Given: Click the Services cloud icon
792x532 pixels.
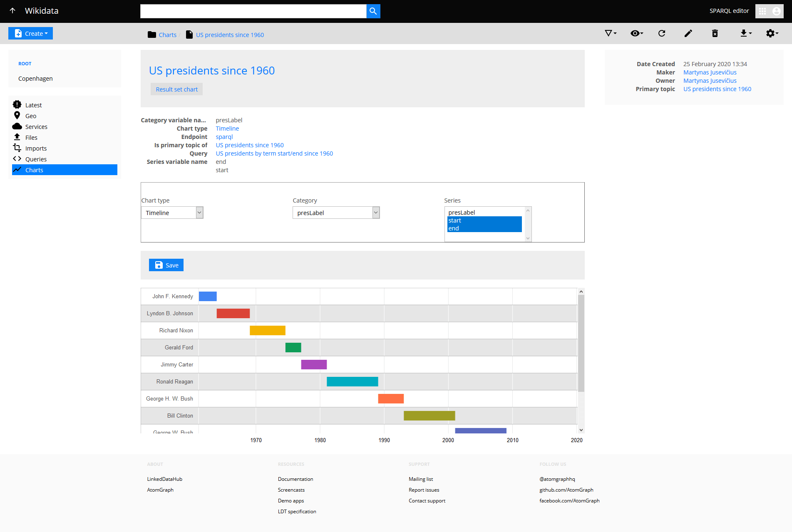Looking at the screenshot, I should (x=17, y=126).
